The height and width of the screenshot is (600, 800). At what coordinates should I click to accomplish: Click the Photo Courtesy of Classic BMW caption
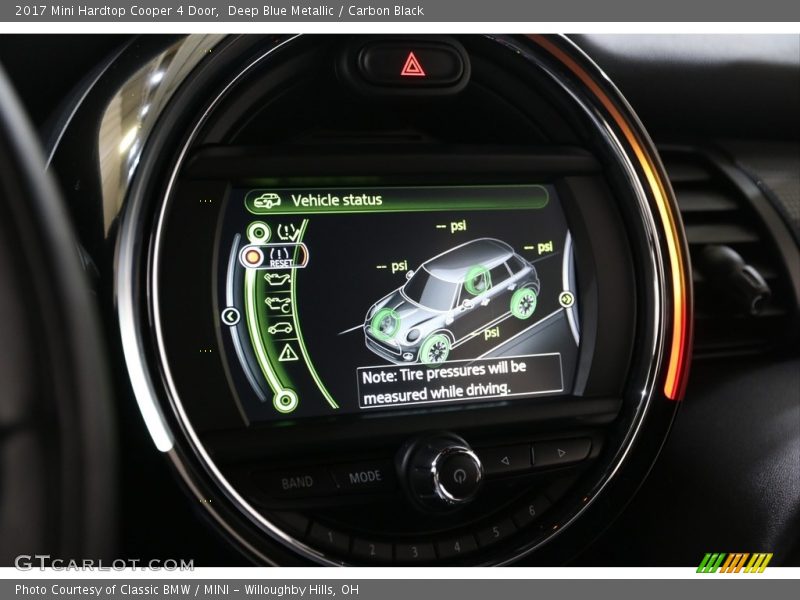(x=187, y=590)
